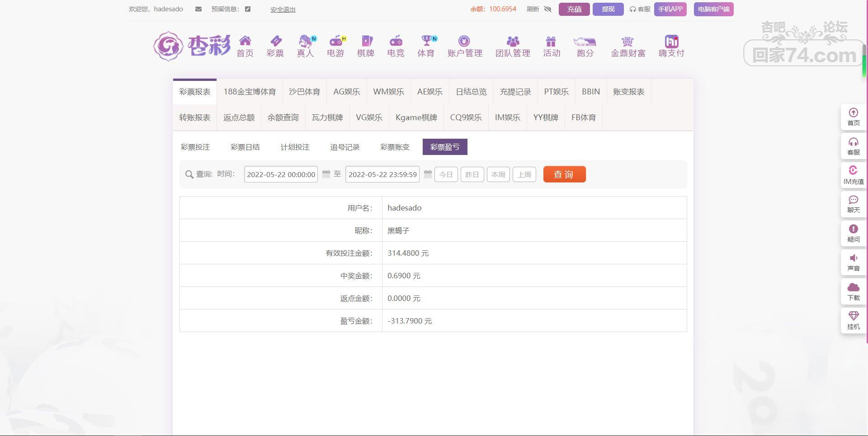Open the 活动 gift icon
Image resolution: width=868 pixels, height=436 pixels.
(551, 42)
